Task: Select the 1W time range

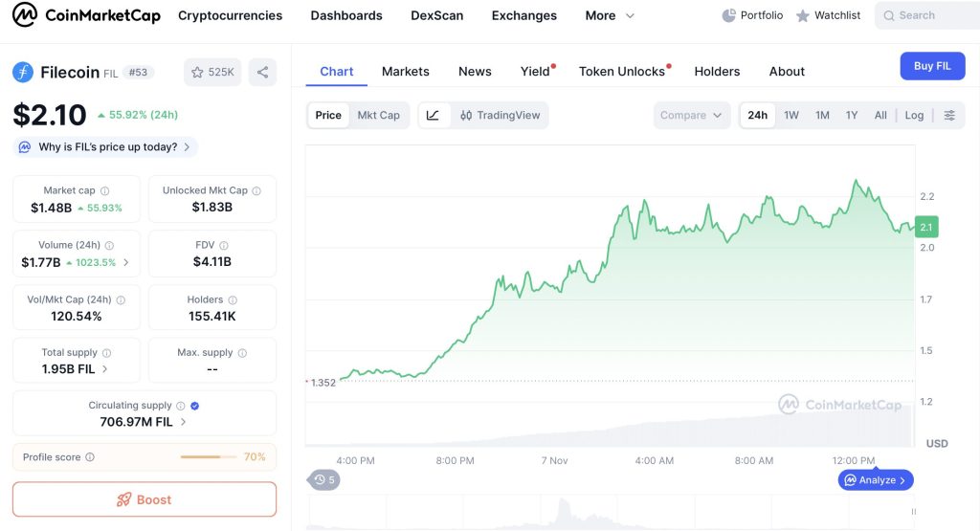Action: click(791, 115)
